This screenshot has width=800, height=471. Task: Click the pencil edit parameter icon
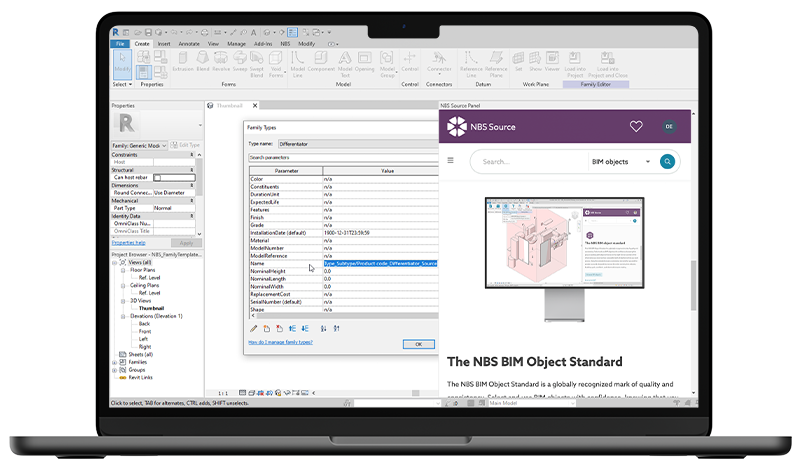(254, 328)
